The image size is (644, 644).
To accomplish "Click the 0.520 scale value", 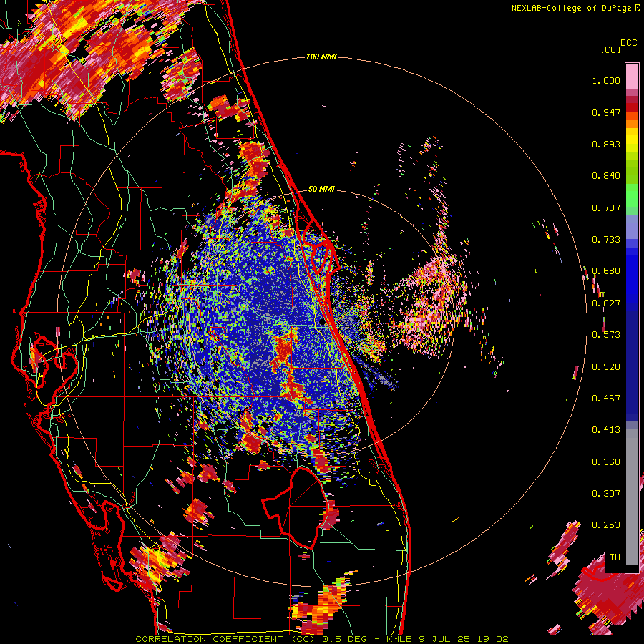I will (606, 367).
